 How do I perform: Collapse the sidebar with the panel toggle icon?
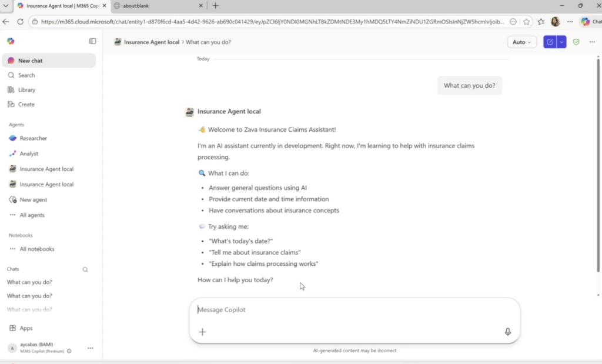[x=92, y=41]
